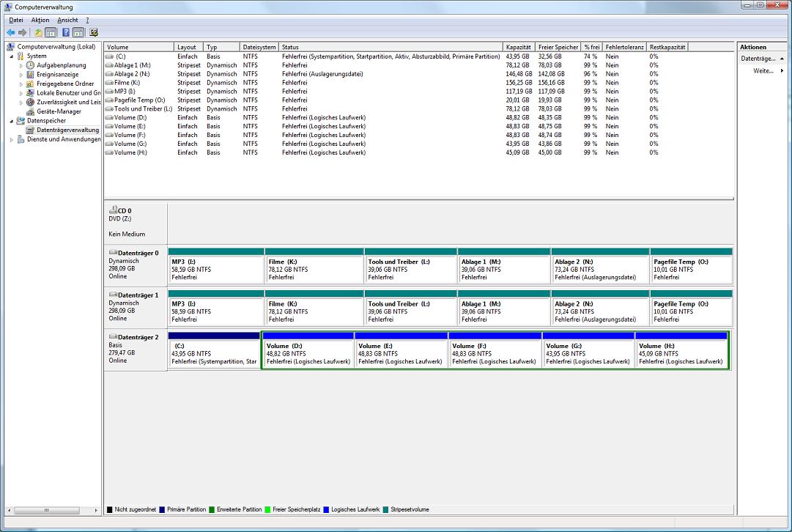Viewport: 792px width, 532px height.
Task: Collapse the Datenspeicher tree node
Action: (x=12, y=121)
